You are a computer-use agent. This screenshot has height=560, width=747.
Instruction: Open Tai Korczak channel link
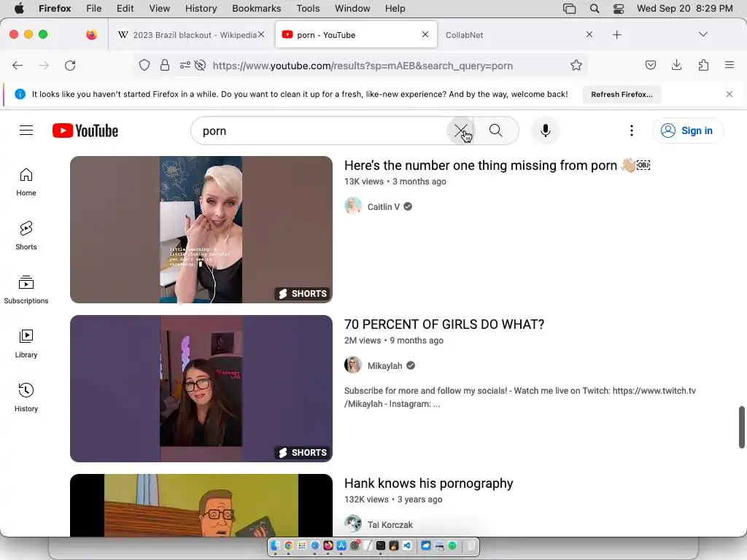[x=390, y=525]
